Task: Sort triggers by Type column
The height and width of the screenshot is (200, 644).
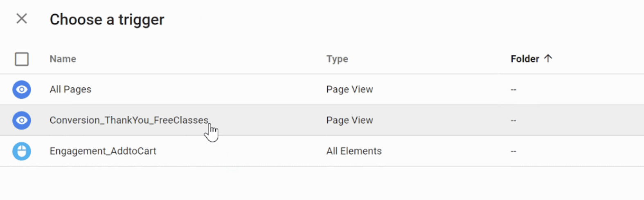Action: click(x=337, y=59)
